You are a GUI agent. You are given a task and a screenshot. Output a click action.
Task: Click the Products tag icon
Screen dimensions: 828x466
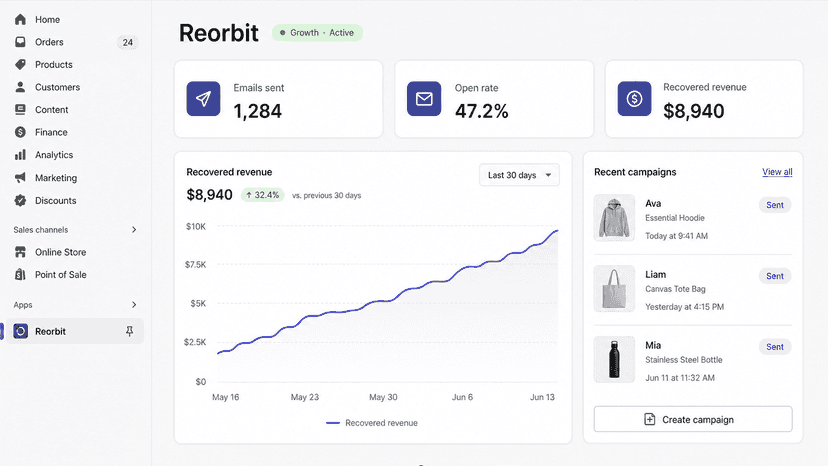click(20, 64)
